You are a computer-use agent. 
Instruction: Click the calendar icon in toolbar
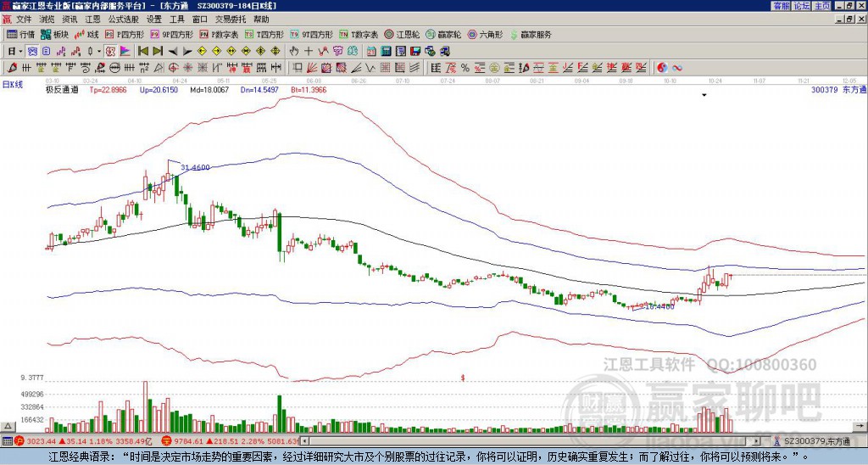pos(371,52)
